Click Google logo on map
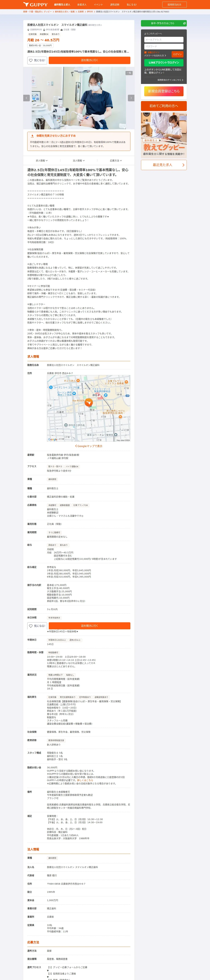Viewport: 210px width, 980px height. pyautogui.click(x=53, y=439)
